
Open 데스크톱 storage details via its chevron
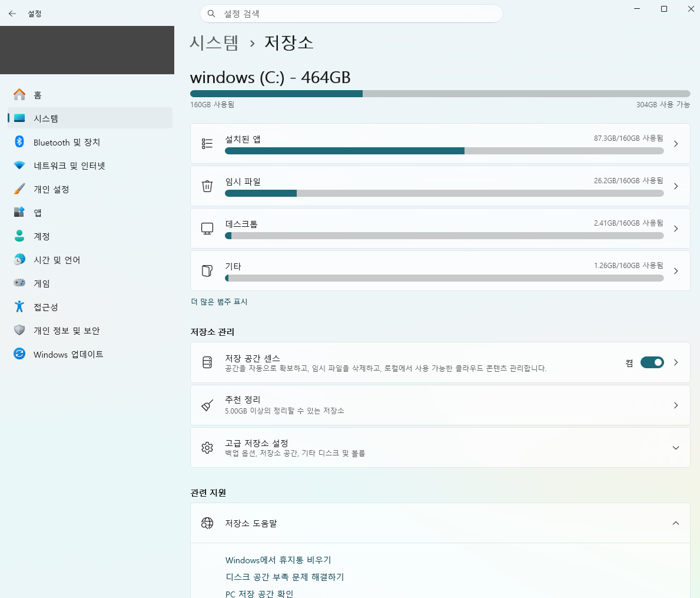676,229
